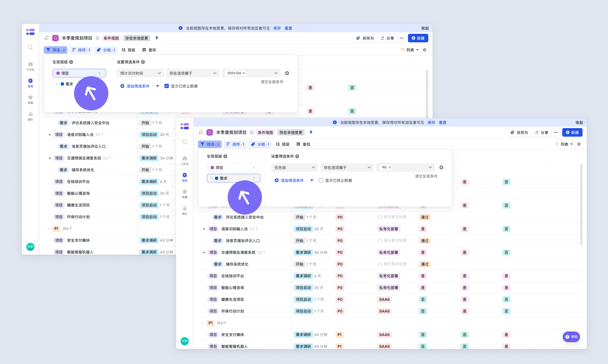The height and width of the screenshot is (364, 608).
Task: Toggle the sidebar collapse icon in the back window
Action: (47, 38)
